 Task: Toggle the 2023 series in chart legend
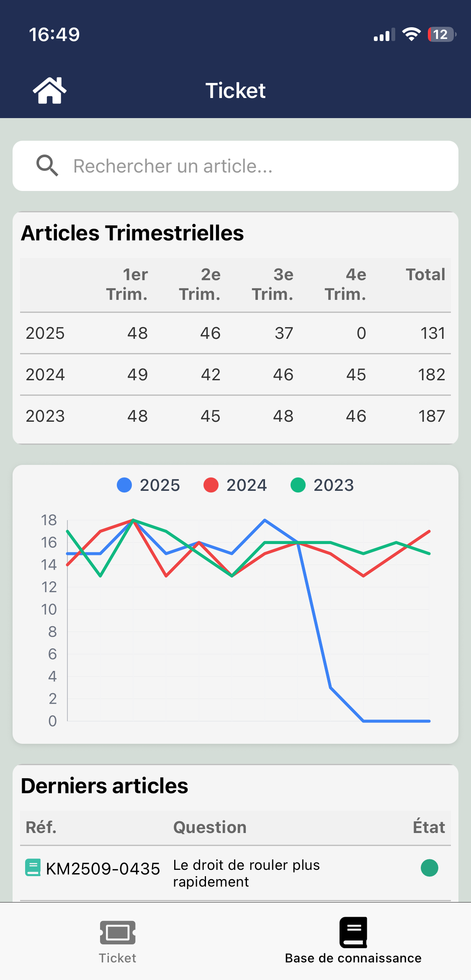pos(322,485)
